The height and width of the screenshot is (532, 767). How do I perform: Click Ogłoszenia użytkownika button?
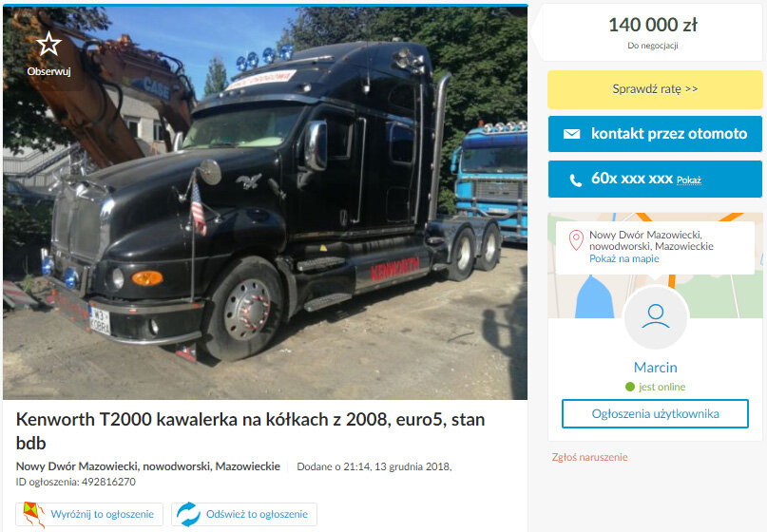[655, 413]
